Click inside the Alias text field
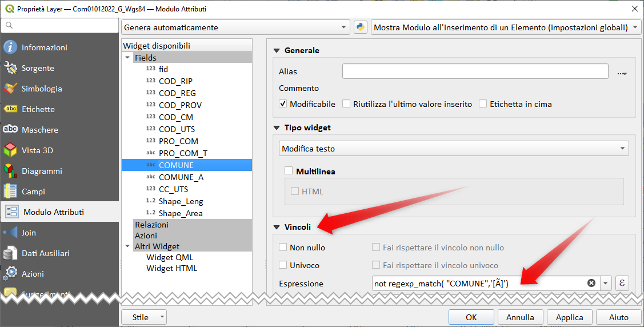This screenshot has width=644, height=327. click(475, 71)
